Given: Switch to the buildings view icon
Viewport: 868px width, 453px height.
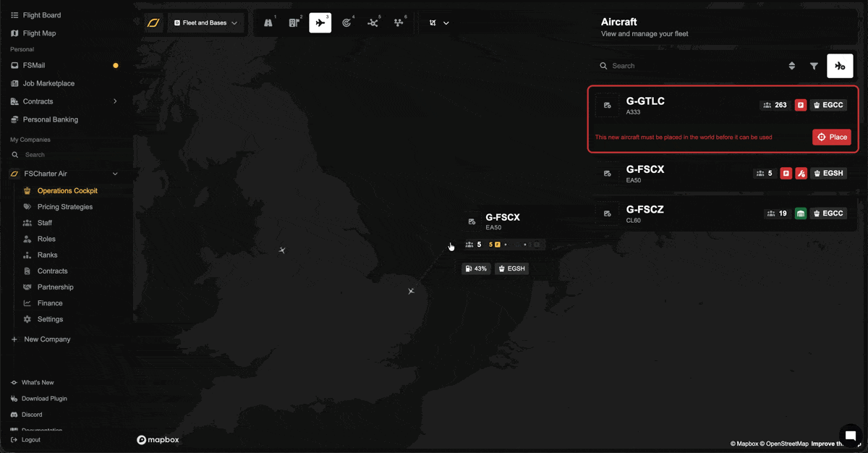Looking at the screenshot, I should tap(294, 23).
